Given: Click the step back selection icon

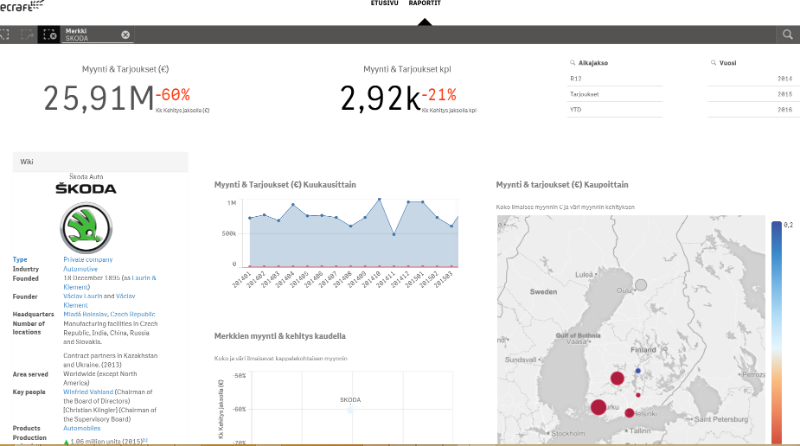Looking at the screenshot, I should pos(5,35).
